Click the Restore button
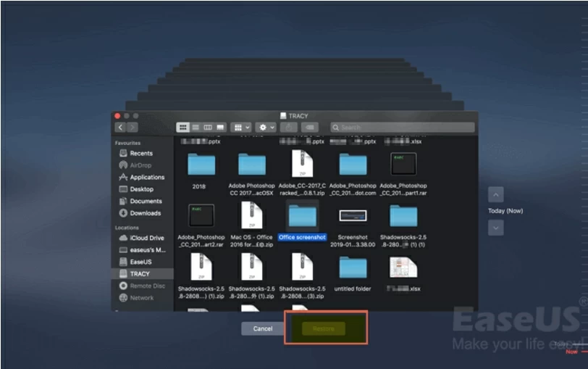 [324, 328]
